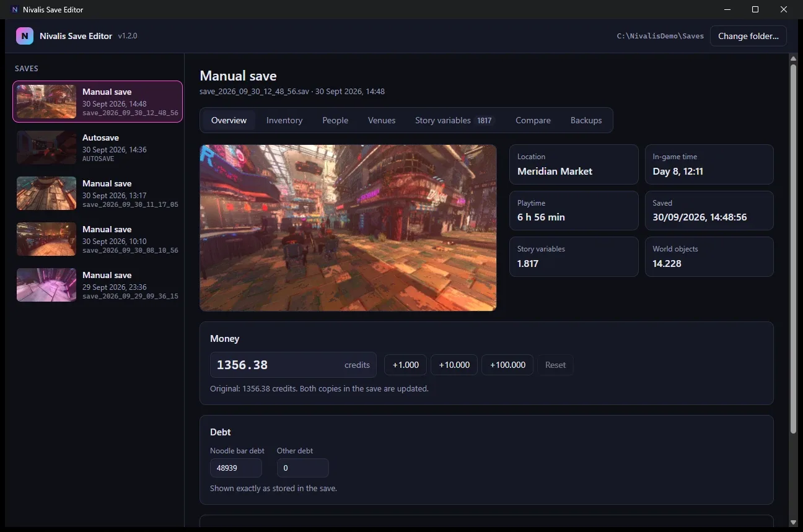Click the Nivalis gradient N logo in the header
803x532 pixels.
coord(25,36)
